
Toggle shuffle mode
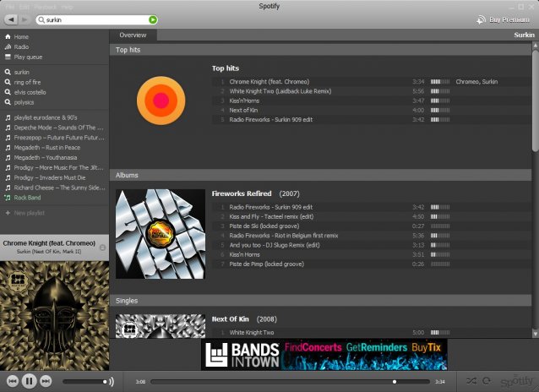(471, 381)
